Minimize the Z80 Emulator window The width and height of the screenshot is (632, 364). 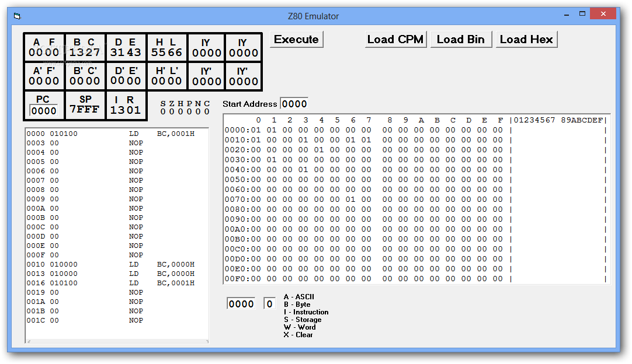pyautogui.click(x=567, y=15)
